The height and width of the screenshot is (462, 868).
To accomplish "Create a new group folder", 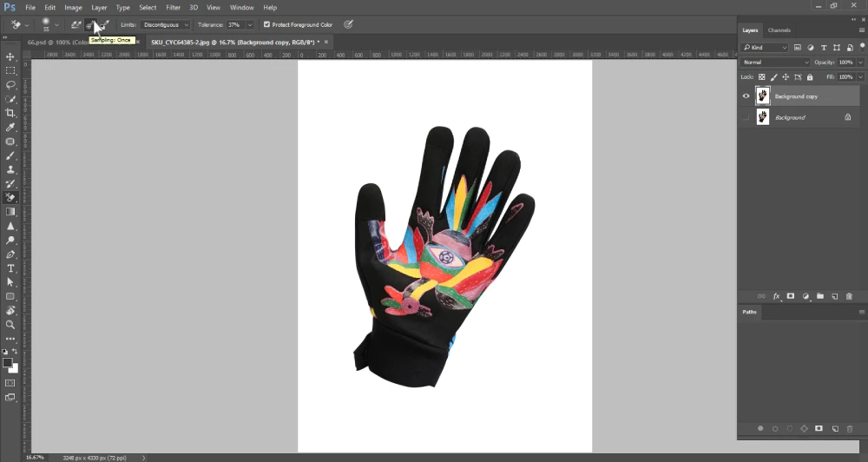I will 820,296.
